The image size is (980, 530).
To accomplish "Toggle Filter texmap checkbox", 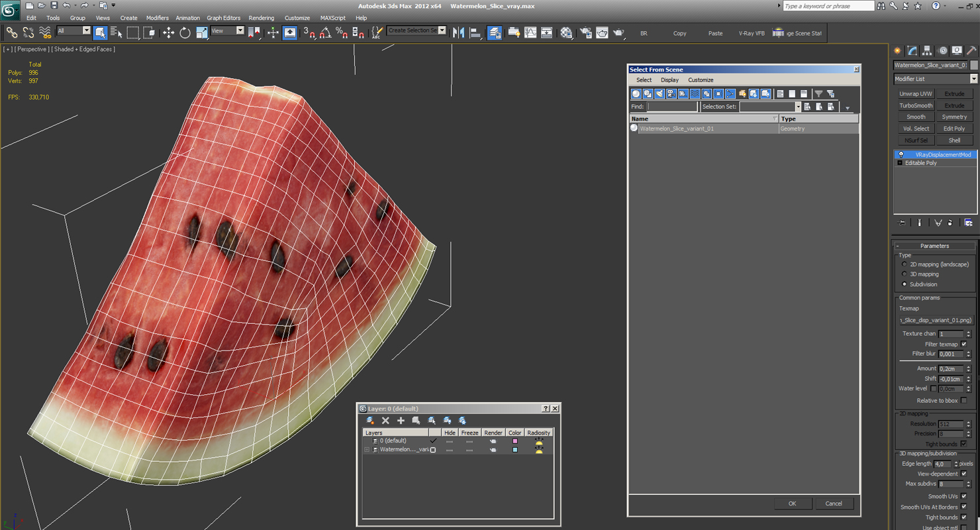I will 963,344.
